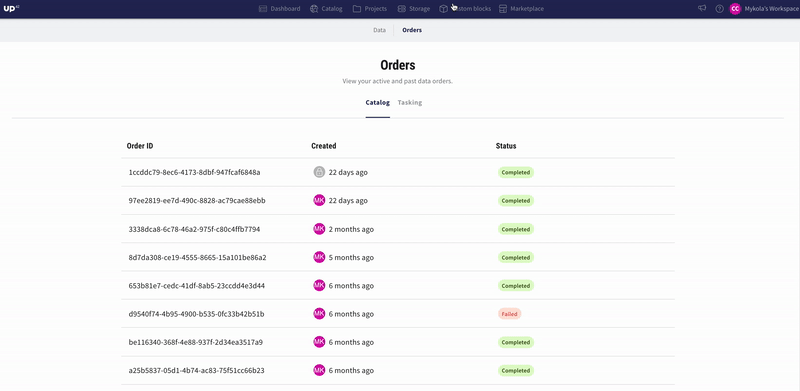Image resolution: width=800 pixels, height=391 pixels.
Task: Go to the Data subpage
Action: click(x=379, y=30)
